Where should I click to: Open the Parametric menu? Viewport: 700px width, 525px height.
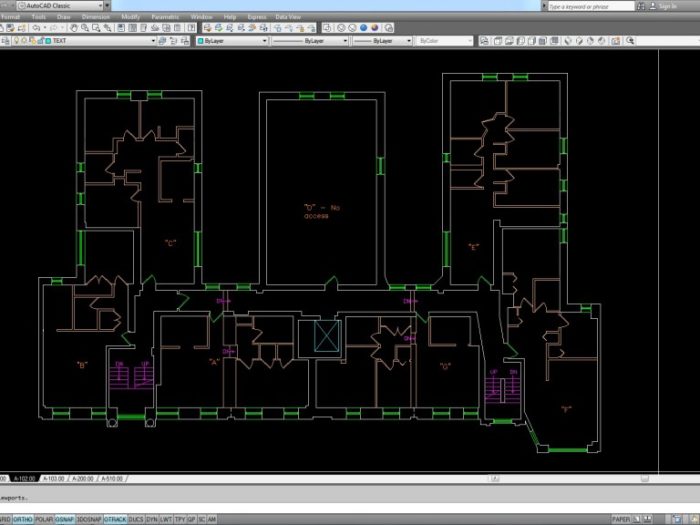165,17
